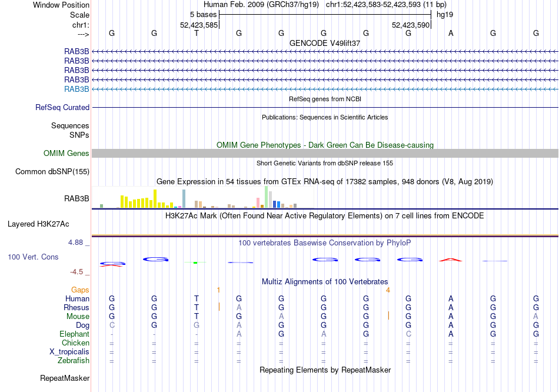559x392 pixels.
Task: Select the Rhesus species label
Action: pyautogui.click(x=76, y=307)
